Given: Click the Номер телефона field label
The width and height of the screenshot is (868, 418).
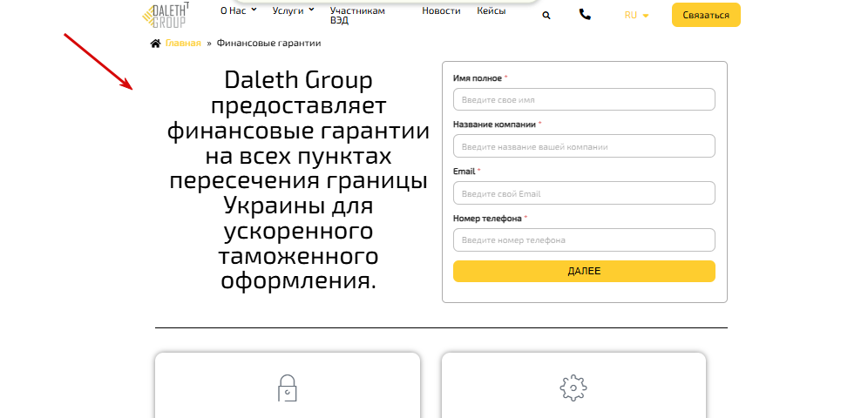Looking at the screenshot, I should pyautogui.click(x=487, y=219).
